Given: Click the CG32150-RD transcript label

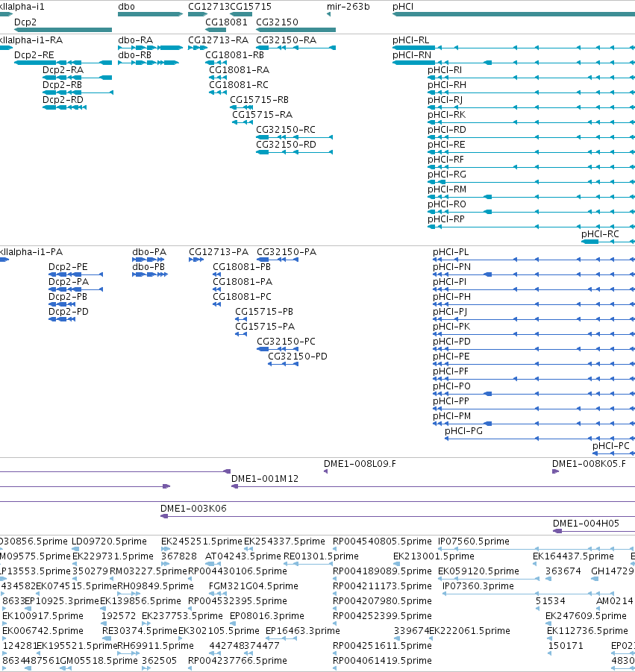Looking at the screenshot, I should coord(286,145).
